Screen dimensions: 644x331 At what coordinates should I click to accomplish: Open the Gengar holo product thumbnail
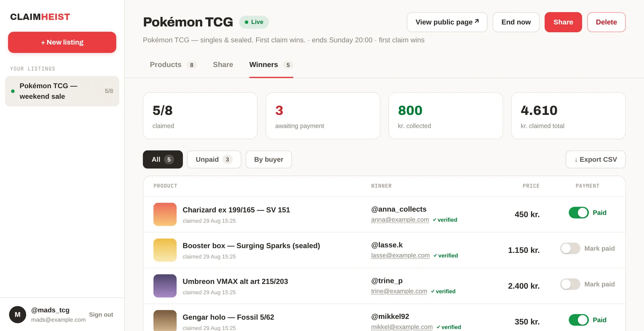click(x=165, y=321)
